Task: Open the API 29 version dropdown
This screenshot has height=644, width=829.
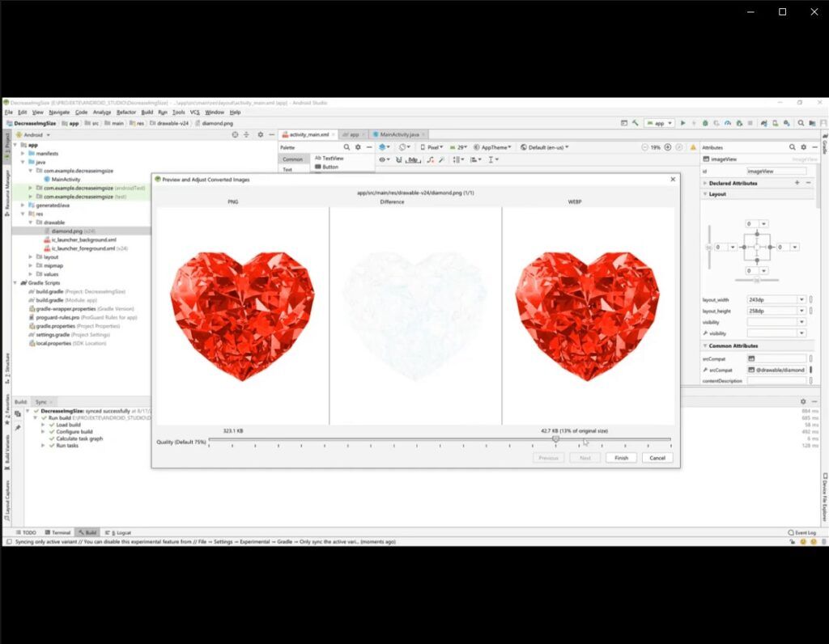Action: (458, 147)
